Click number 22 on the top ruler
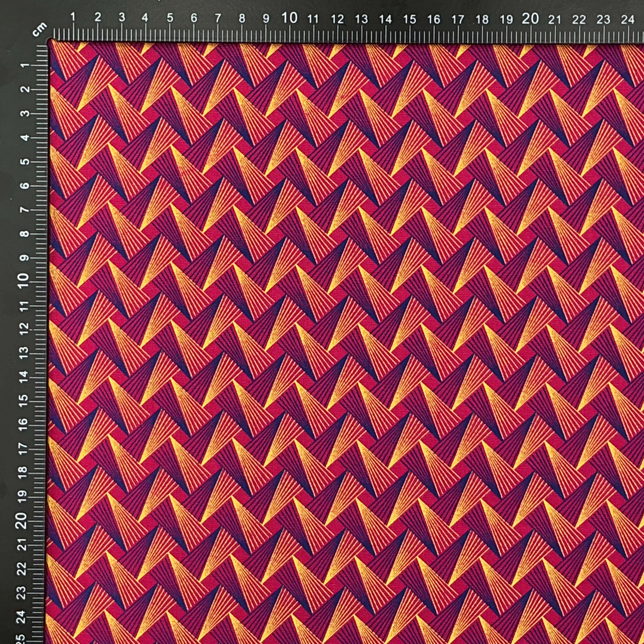This screenshot has width=644, height=644. (579, 20)
